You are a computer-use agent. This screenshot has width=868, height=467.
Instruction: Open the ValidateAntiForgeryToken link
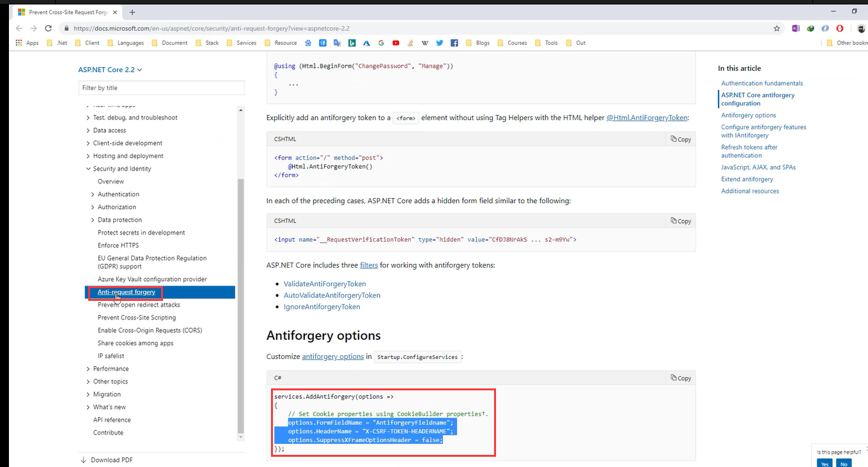[325, 284]
